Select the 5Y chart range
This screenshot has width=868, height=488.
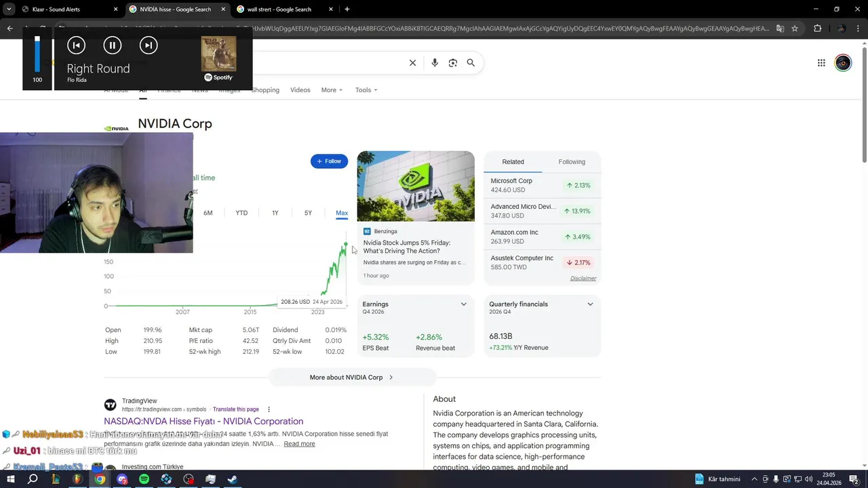tap(308, 213)
